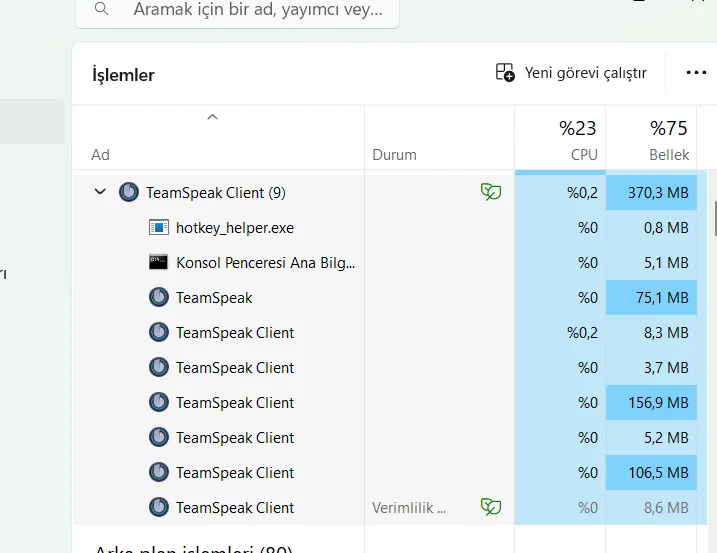Click %0,2 CPU cell of TeamSpeak Client (9)
This screenshot has height=553, width=717.
tap(560, 193)
